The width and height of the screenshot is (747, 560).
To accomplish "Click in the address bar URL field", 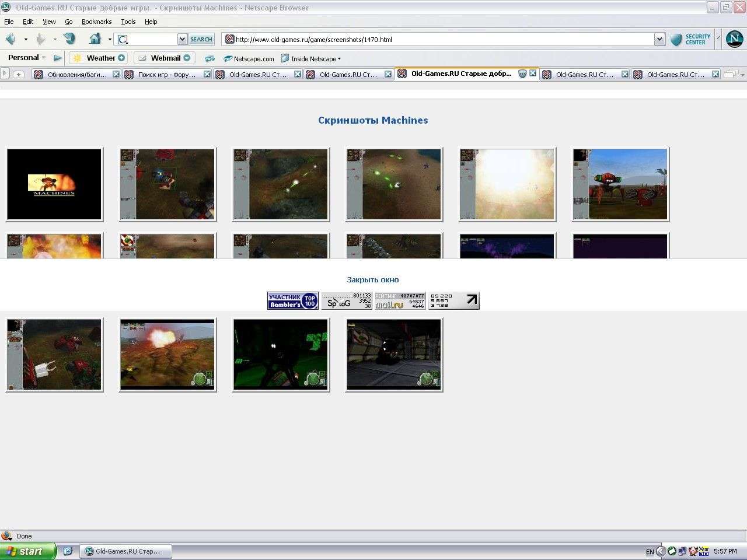I will tap(444, 40).
